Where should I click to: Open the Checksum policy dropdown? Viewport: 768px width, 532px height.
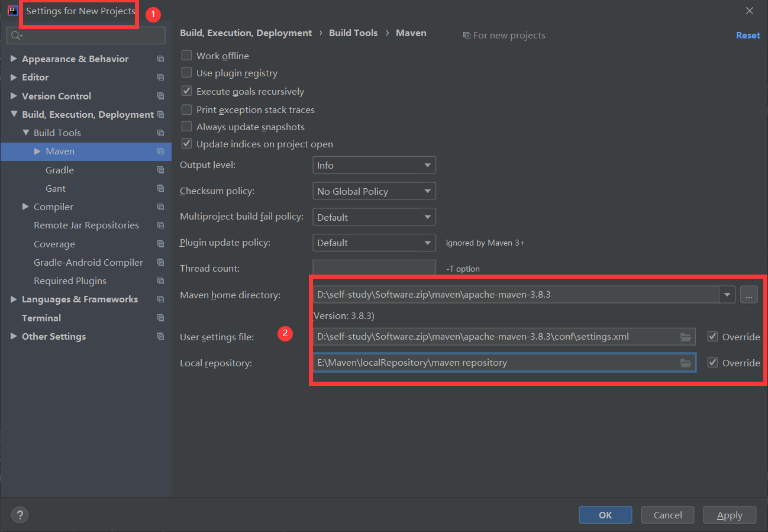(374, 191)
